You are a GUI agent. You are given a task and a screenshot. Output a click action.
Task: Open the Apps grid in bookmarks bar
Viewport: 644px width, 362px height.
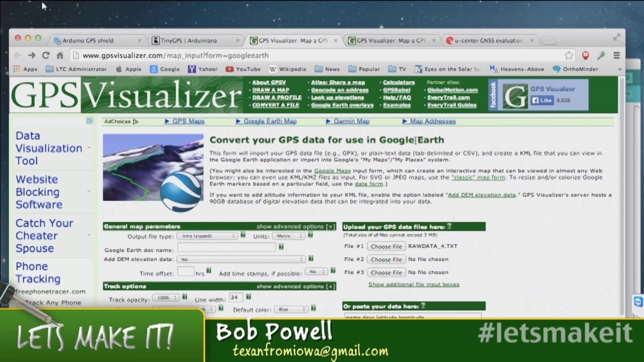point(25,69)
